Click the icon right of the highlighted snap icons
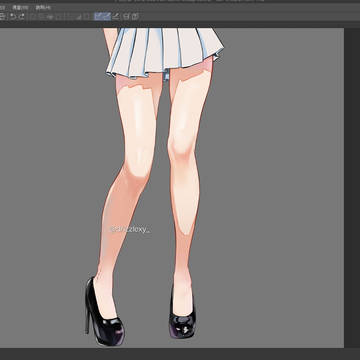Viewport: 360px width, 360px height. click(x=116, y=16)
